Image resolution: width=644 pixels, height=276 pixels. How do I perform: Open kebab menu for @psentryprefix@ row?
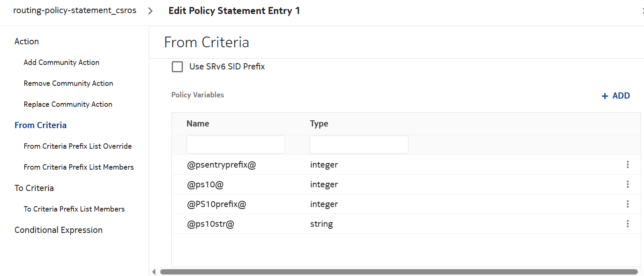click(x=627, y=165)
